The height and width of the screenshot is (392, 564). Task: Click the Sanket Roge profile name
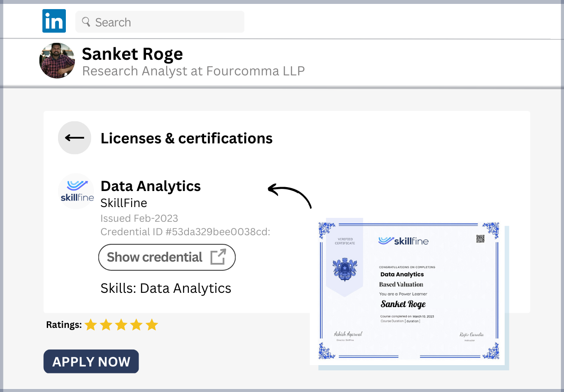[132, 54]
